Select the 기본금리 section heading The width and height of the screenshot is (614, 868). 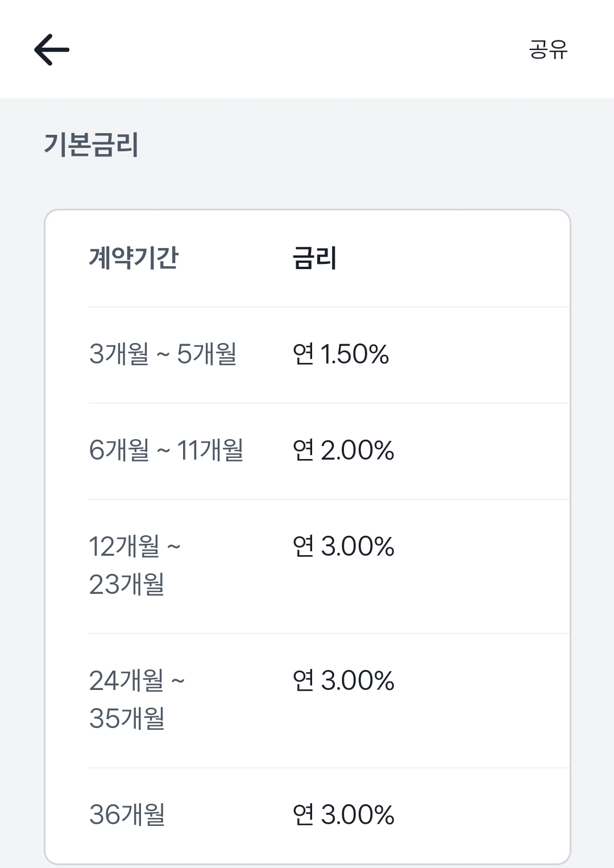(92, 144)
